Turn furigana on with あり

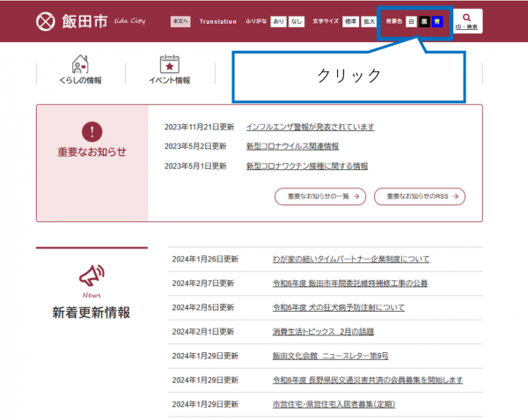click(x=277, y=21)
